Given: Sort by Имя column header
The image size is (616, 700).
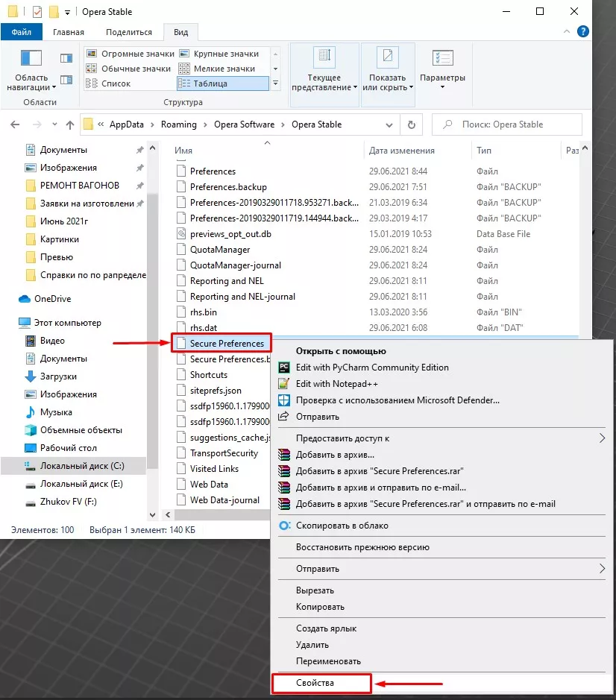Looking at the screenshot, I should [183, 151].
